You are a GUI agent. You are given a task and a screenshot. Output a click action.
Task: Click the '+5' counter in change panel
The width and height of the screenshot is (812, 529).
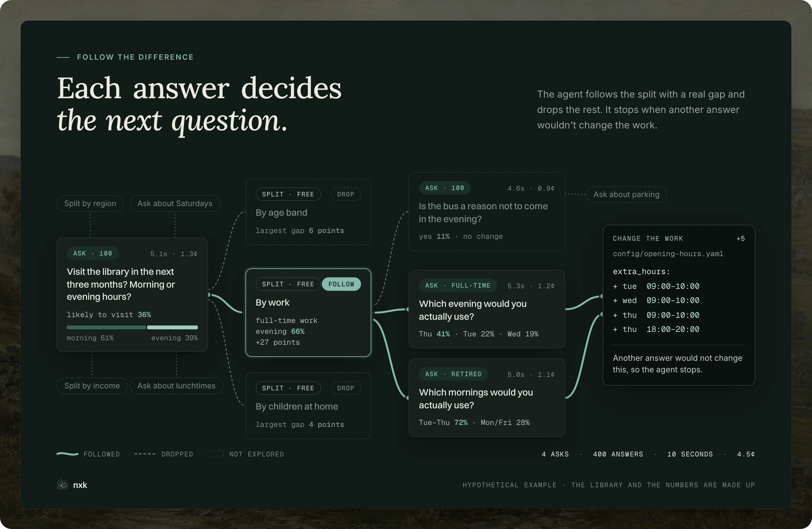[740, 238]
